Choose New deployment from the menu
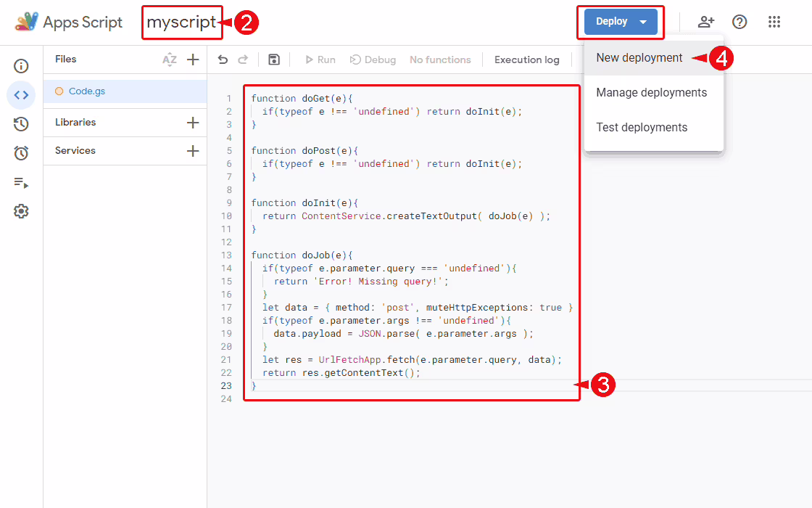The width and height of the screenshot is (812, 508). pyautogui.click(x=639, y=58)
